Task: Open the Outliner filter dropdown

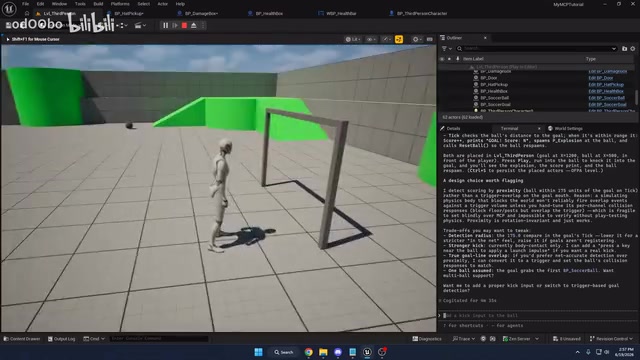Action: [447, 49]
